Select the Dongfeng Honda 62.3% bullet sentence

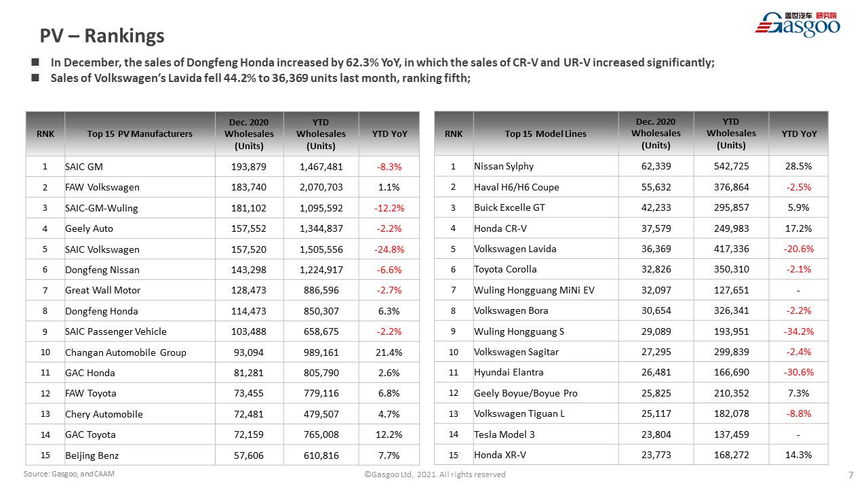(382, 62)
